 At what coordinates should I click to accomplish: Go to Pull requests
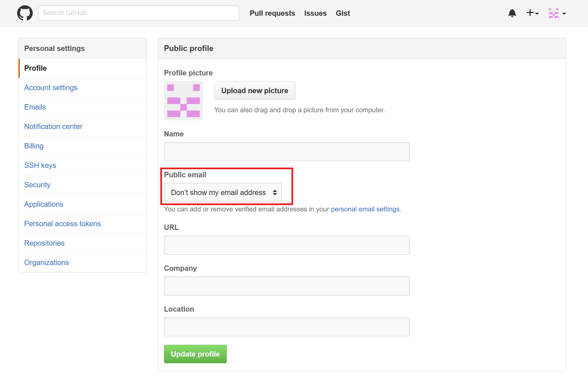(x=272, y=13)
